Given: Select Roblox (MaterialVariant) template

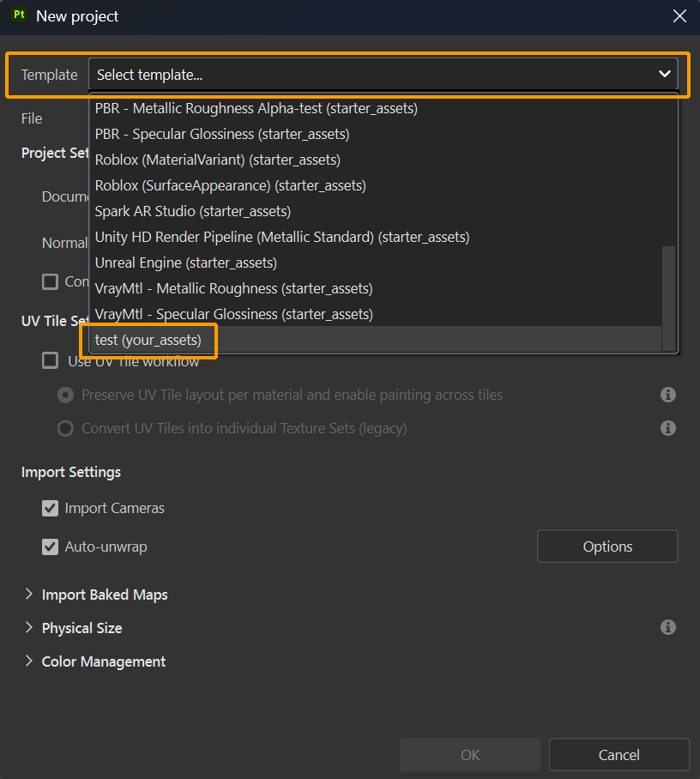Looking at the screenshot, I should pyautogui.click(x=375, y=160).
